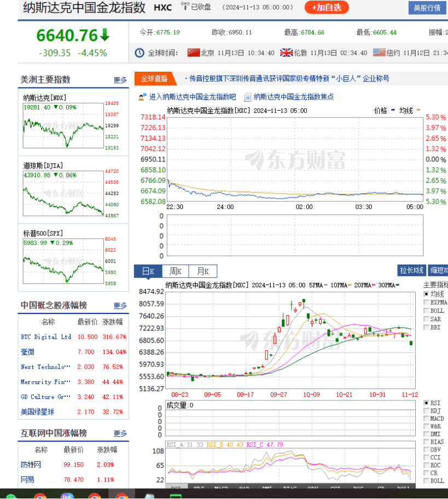Select the 均线 main indicator option
The width and height of the screenshot is (448, 499).
point(426,294)
